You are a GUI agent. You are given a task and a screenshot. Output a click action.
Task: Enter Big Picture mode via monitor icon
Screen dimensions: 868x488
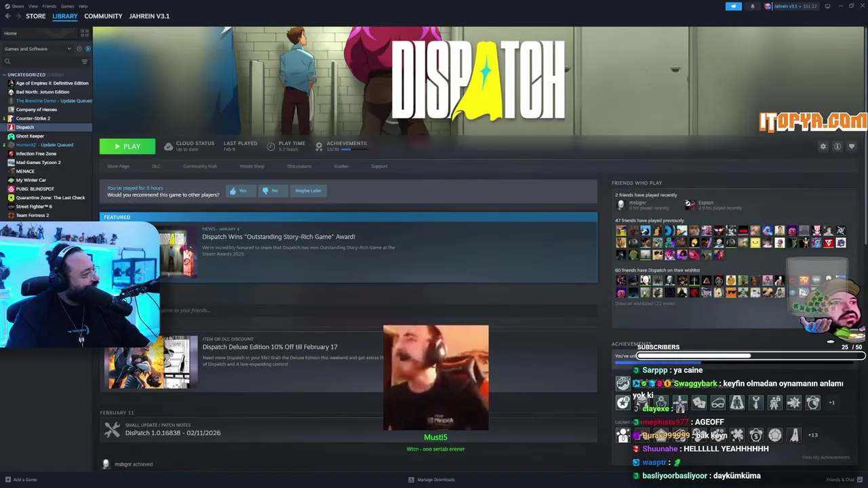click(x=827, y=6)
